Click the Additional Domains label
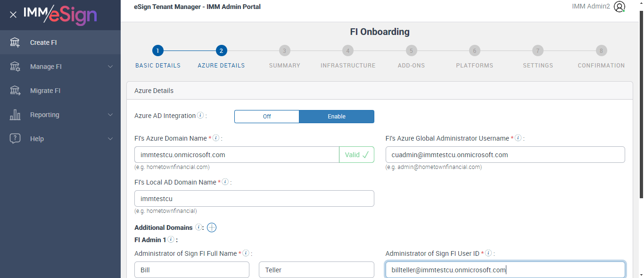The width and height of the screenshot is (644, 278). [x=164, y=227]
